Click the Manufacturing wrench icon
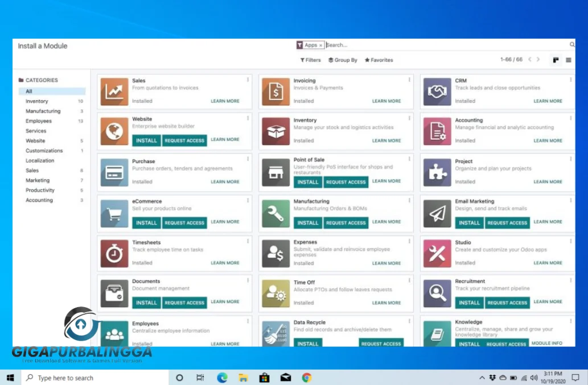The width and height of the screenshot is (588, 385). pos(276,214)
